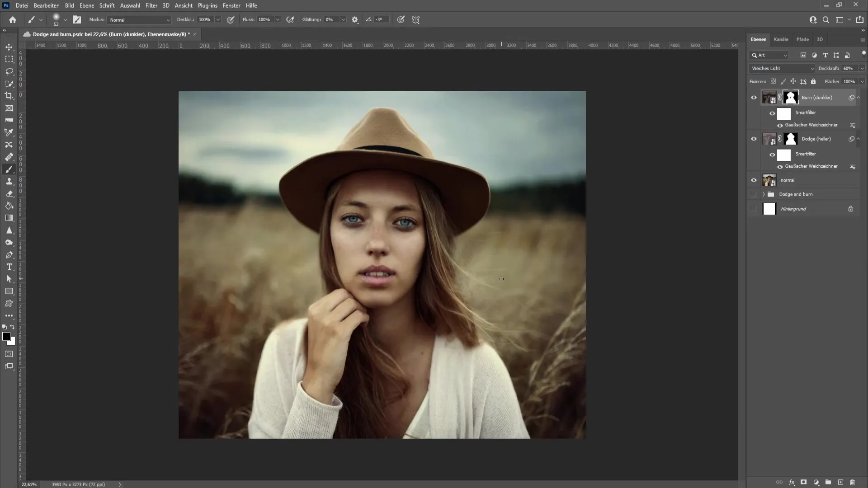Click the Hintergrund layer thumbnail
Image resolution: width=868 pixels, height=488 pixels.
click(x=769, y=209)
